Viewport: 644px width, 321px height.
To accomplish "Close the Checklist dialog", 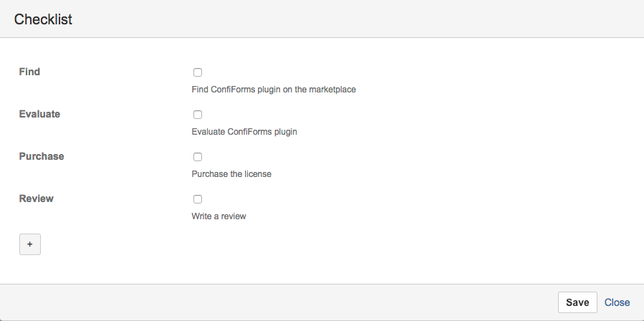I will click(617, 302).
